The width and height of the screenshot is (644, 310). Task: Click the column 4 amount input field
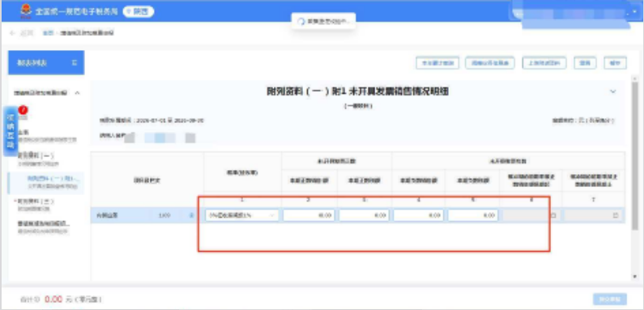point(418,215)
